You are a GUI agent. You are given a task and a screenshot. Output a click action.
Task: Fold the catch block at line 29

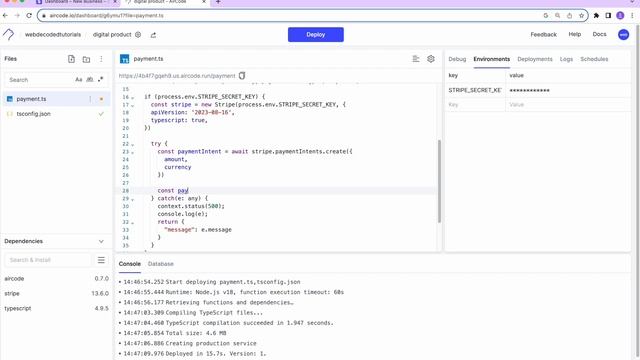tap(132, 199)
